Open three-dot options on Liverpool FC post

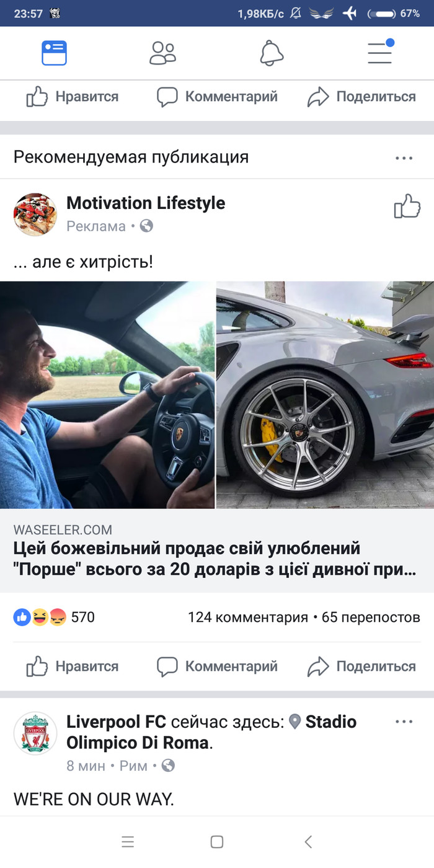click(x=404, y=722)
